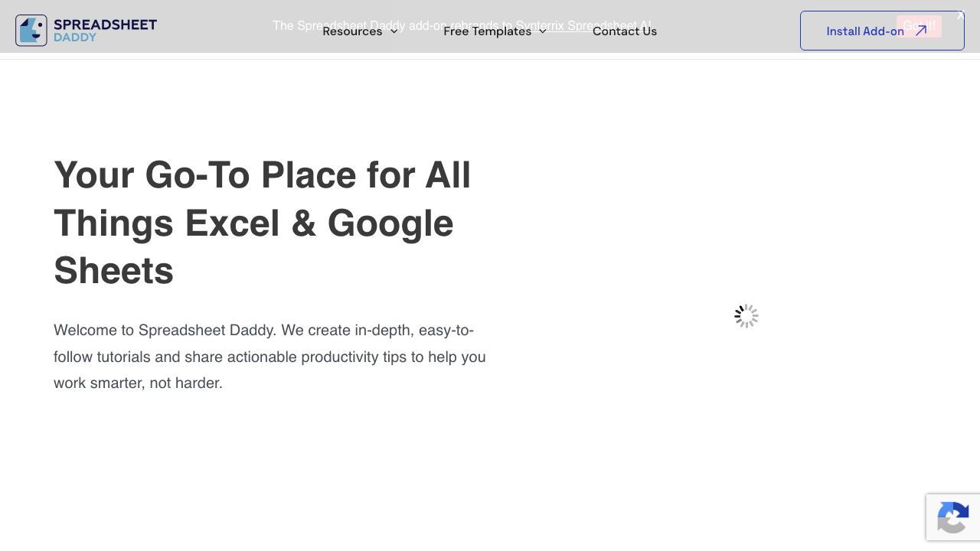980x551 pixels.
Task: Click the arrow icon on Install Add-on
Action: [x=921, y=31]
